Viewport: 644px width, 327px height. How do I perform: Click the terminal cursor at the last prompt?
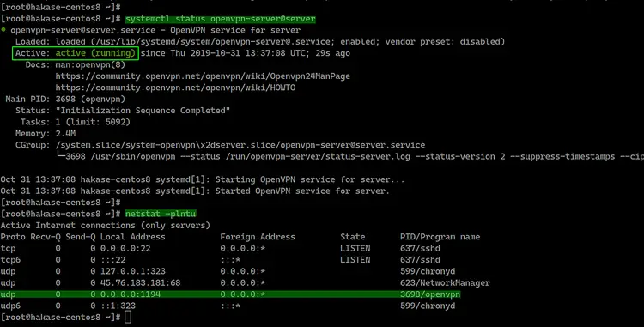pyautogui.click(x=128, y=318)
